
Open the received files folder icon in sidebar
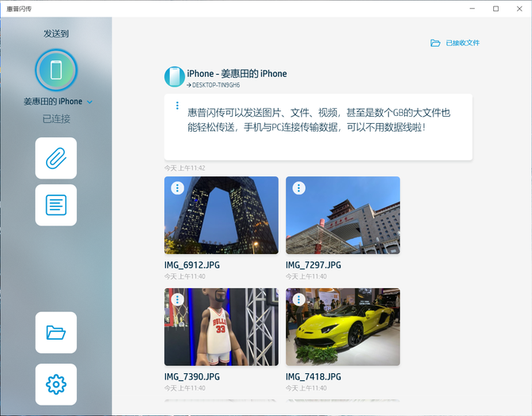tap(56, 333)
